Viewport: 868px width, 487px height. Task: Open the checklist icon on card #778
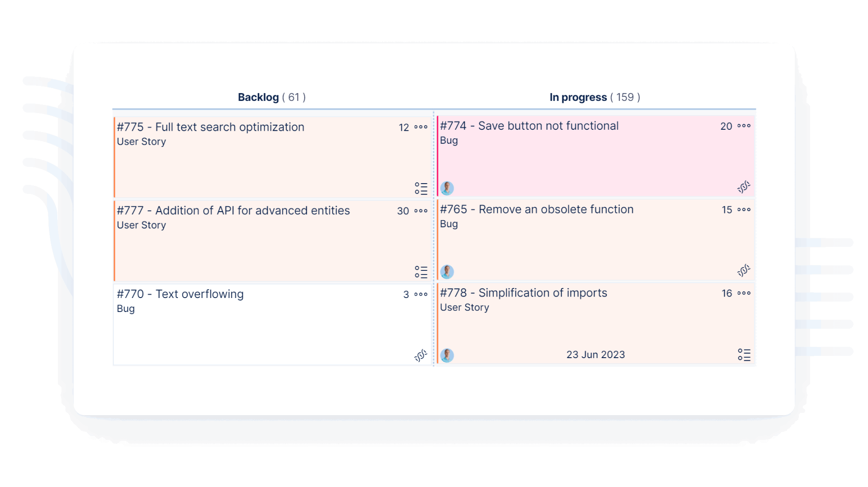(x=744, y=355)
